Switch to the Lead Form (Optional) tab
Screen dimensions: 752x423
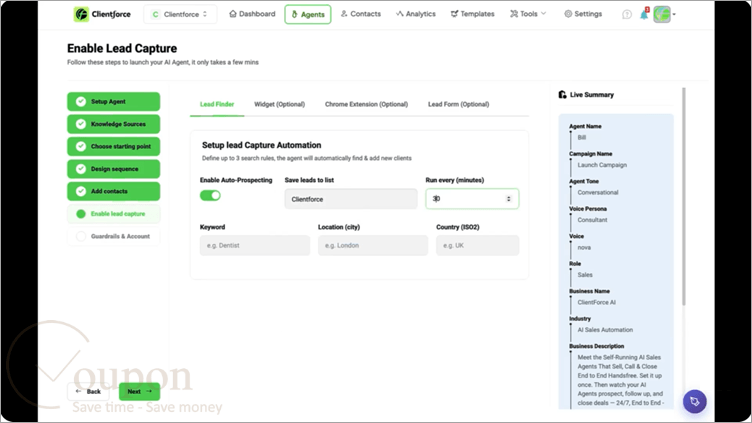coord(458,105)
